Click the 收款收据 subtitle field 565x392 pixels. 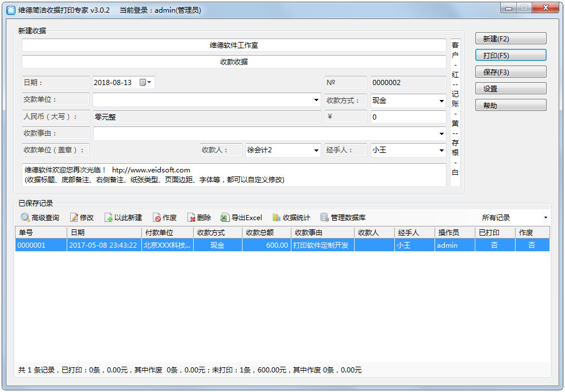(234, 62)
